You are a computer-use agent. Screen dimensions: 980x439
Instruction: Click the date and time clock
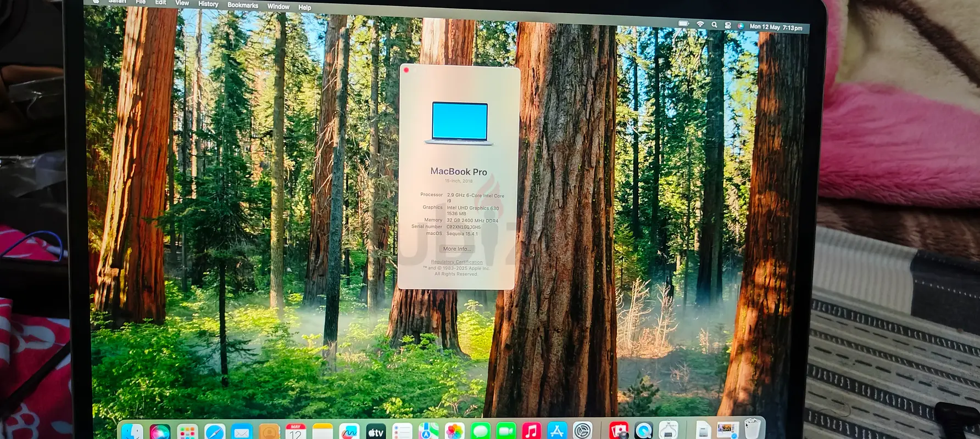coord(776,27)
